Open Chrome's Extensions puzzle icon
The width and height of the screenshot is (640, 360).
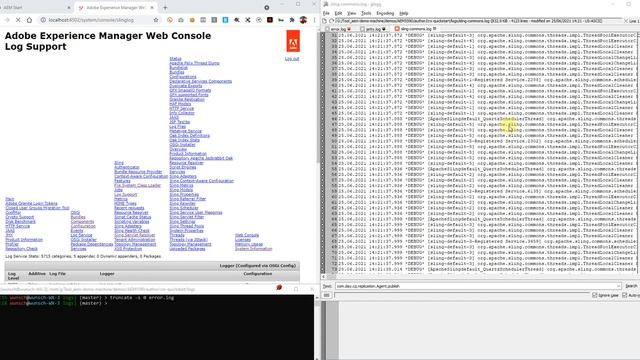[292, 20]
